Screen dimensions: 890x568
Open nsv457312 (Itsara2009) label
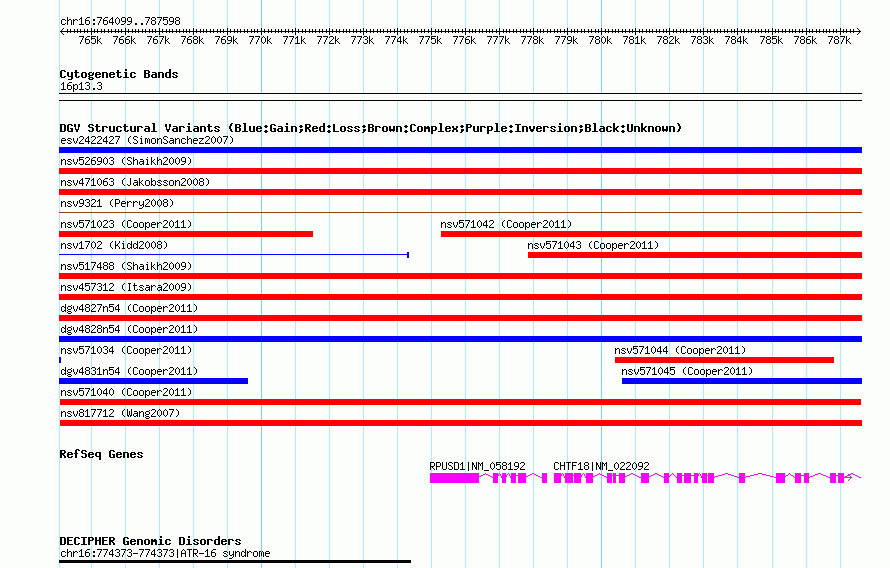click(x=126, y=287)
